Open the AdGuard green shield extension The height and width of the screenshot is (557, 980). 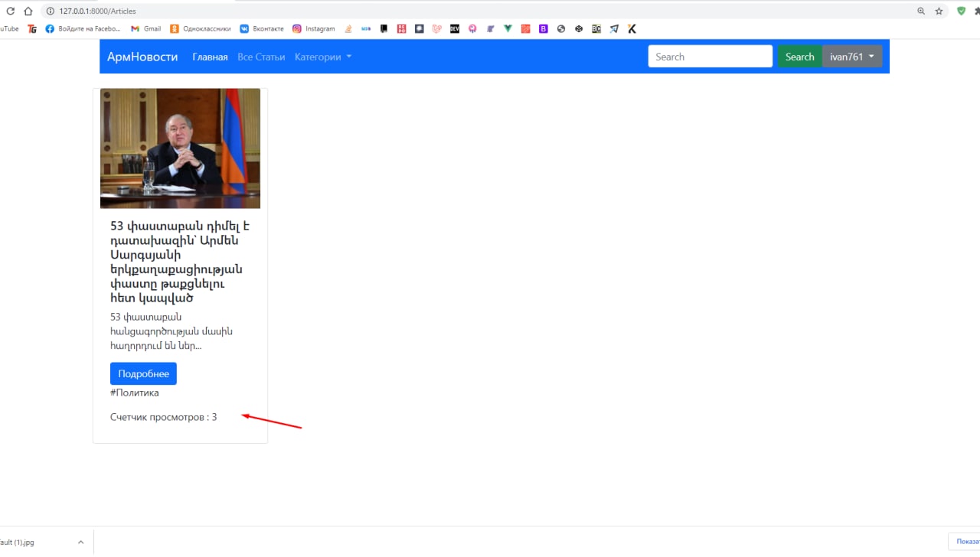pyautogui.click(x=962, y=11)
